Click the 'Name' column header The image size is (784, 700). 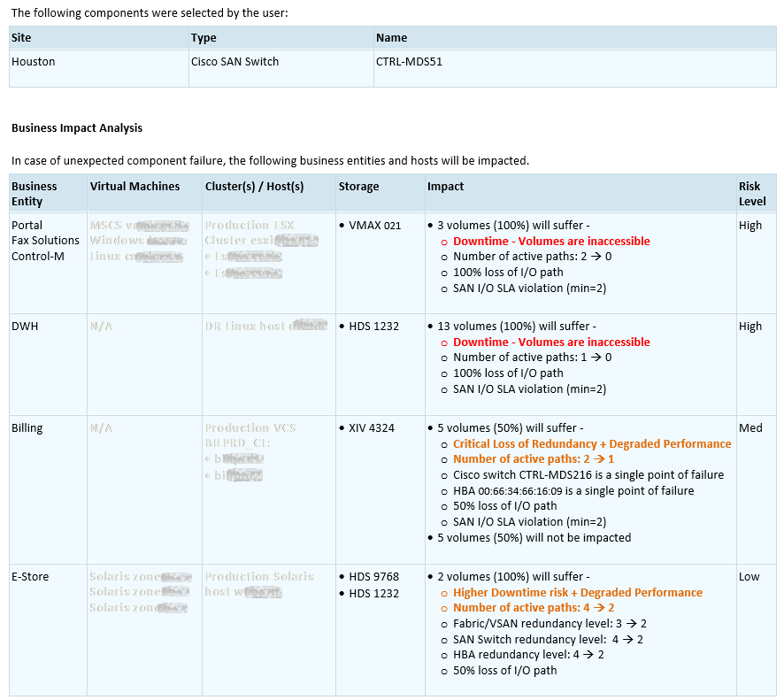[x=391, y=37]
